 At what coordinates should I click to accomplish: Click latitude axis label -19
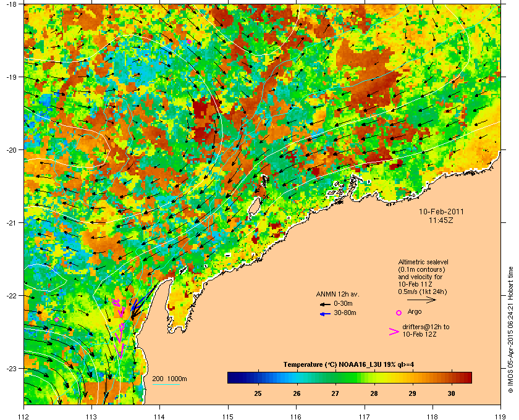tap(12, 77)
